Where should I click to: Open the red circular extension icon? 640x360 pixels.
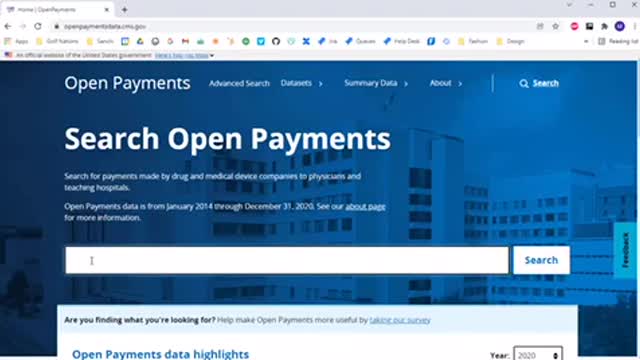[x=574, y=26]
